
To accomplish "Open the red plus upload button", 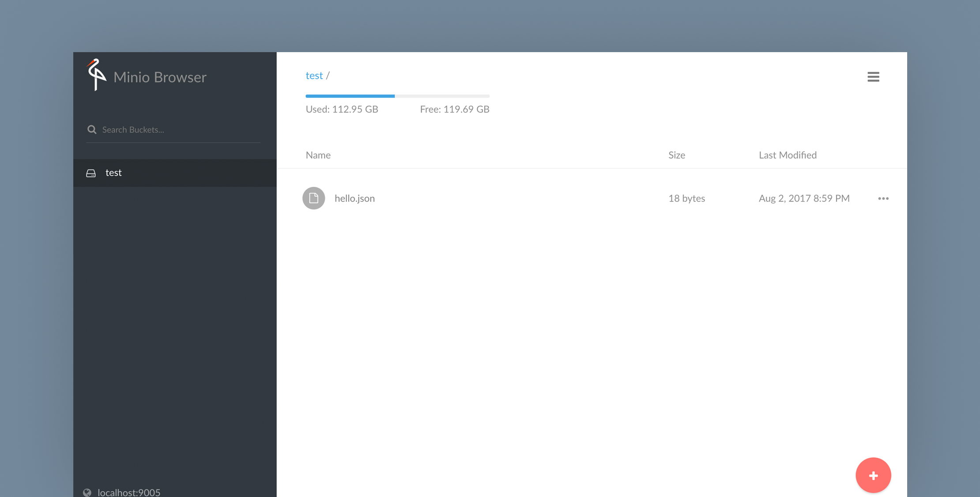I will pos(873,475).
